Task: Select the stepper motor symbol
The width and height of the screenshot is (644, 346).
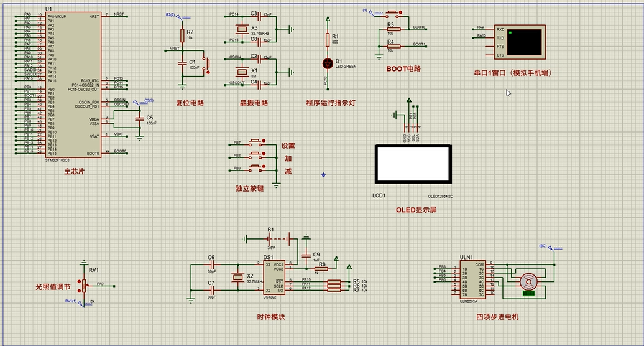Action: point(528,283)
